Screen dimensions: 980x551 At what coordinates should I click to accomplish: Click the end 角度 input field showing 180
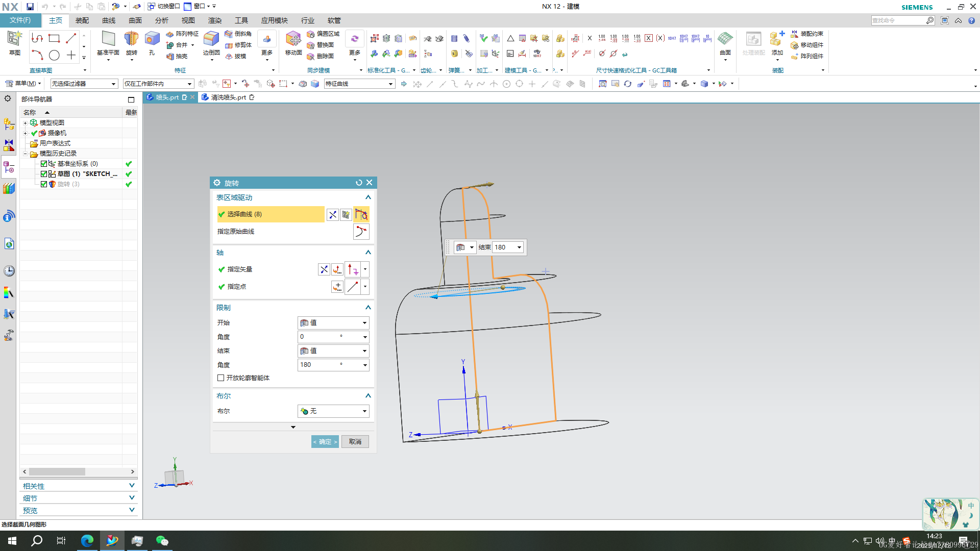click(333, 365)
